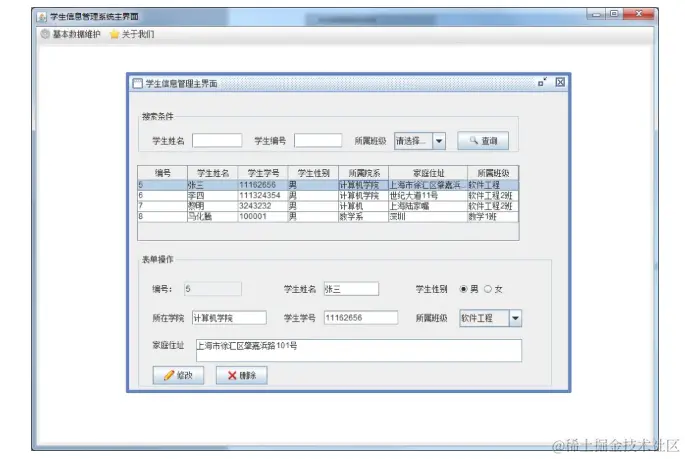685x459 pixels.
Task: Select the table row with student number 100001
Action: pos(328,217)
